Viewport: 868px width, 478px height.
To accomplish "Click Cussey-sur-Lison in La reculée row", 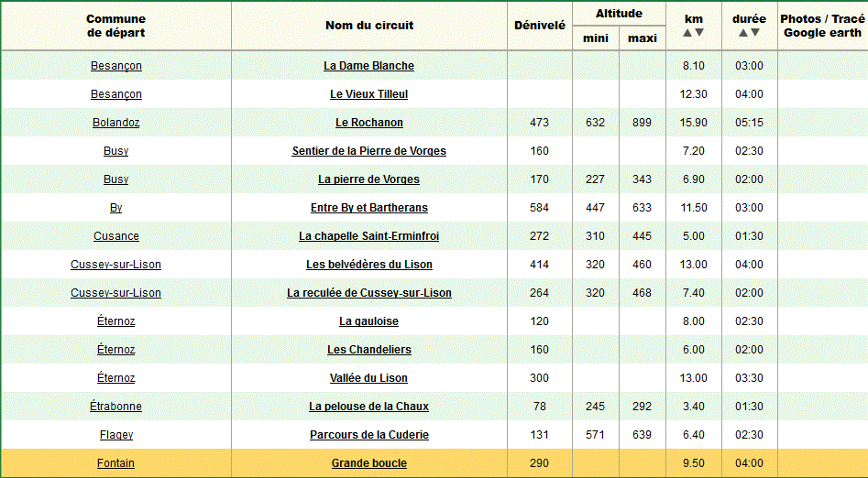I will 116,293.
